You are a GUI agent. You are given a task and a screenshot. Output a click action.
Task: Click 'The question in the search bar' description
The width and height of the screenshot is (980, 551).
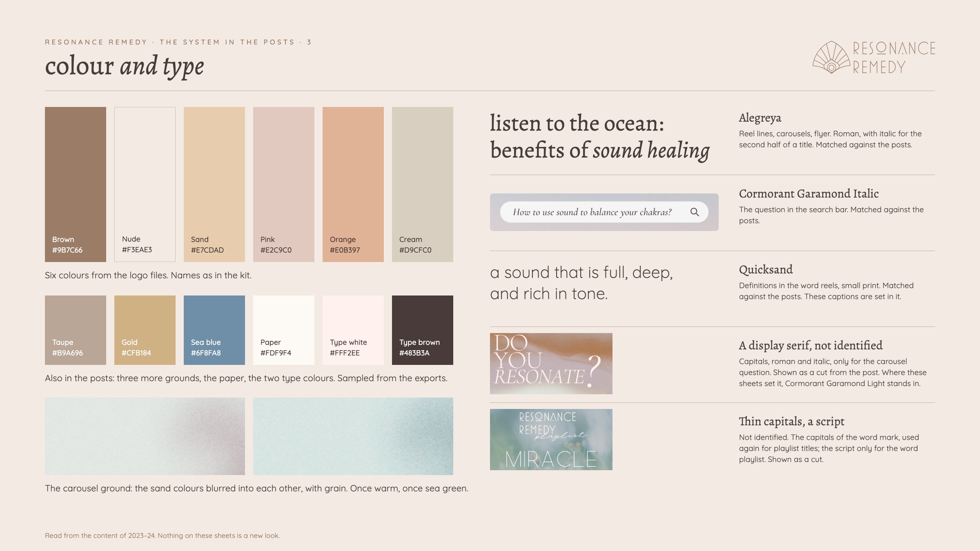pyautogui.click(x=831, y=215)
